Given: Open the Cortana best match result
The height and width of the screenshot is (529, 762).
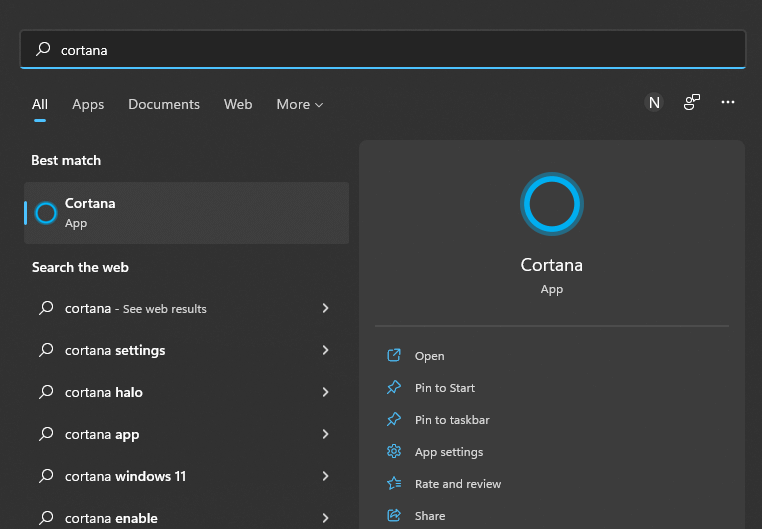Looking at the screenshot, I should (186, 213).
